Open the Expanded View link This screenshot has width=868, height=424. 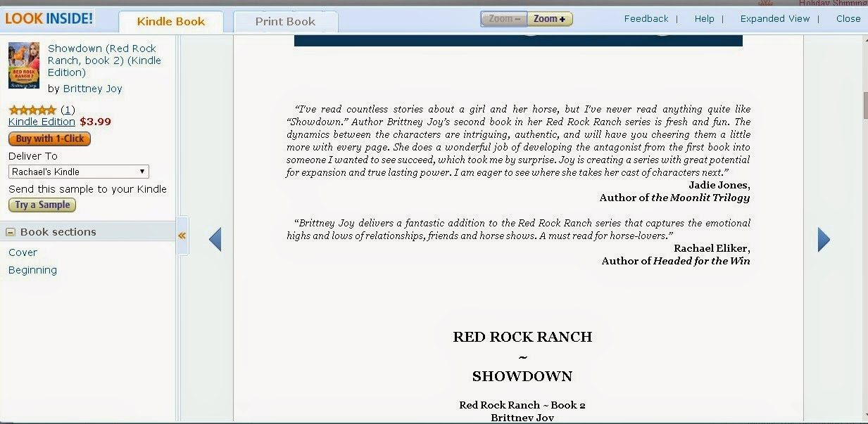[775, 19]
